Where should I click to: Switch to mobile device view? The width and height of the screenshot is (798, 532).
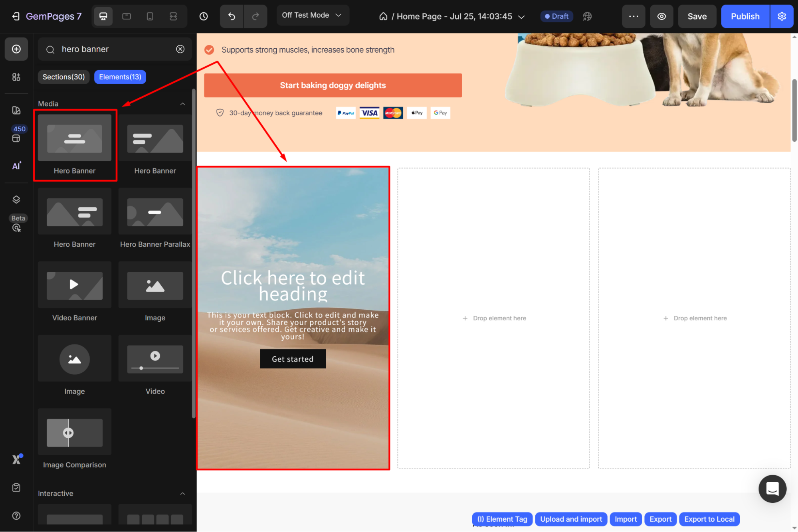150,16
